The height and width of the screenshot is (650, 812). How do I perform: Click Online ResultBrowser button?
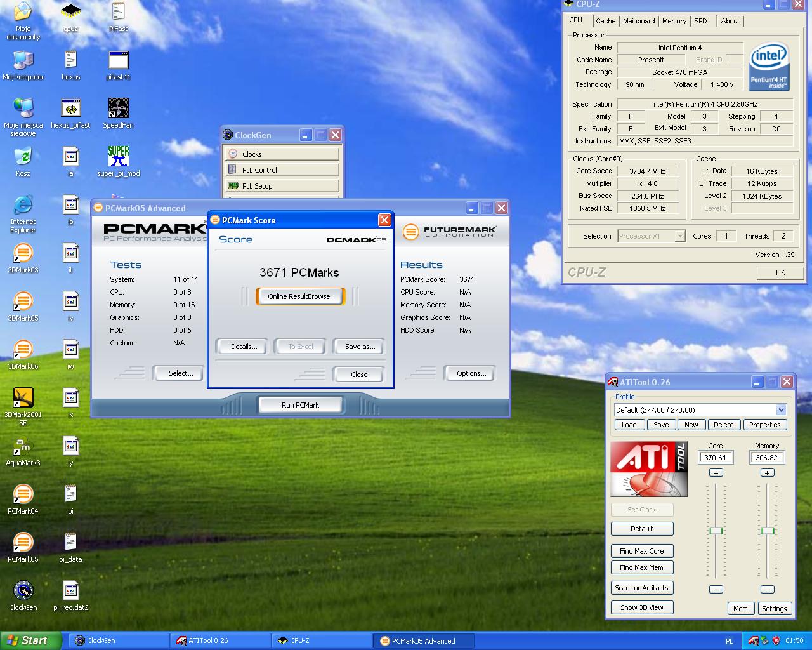[300, 296]
